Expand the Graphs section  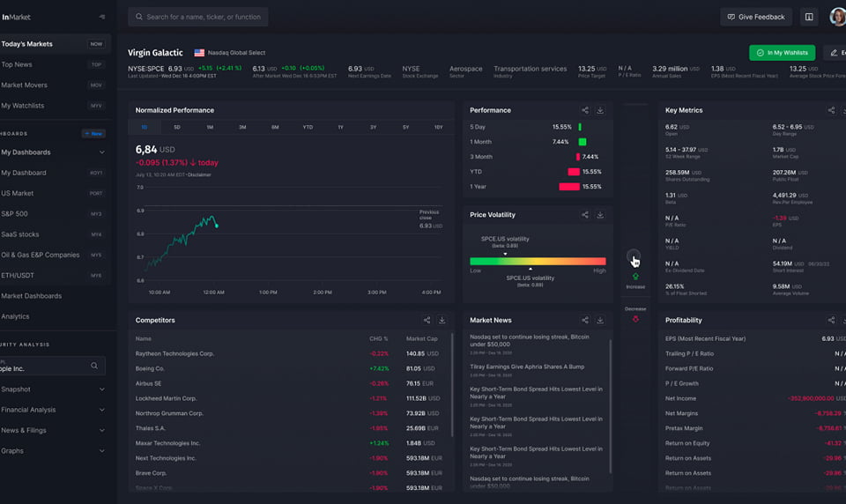(x=102, y=450)
